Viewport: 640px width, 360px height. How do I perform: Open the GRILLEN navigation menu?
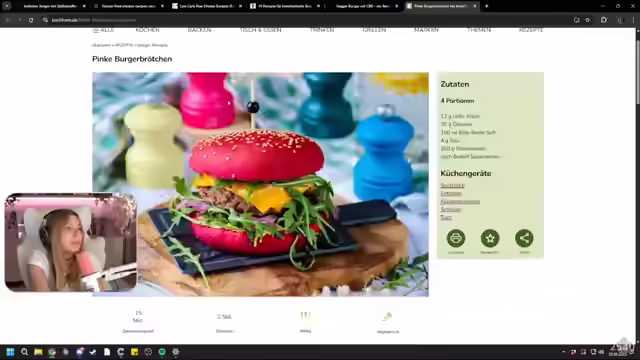[x=374, y=30]
